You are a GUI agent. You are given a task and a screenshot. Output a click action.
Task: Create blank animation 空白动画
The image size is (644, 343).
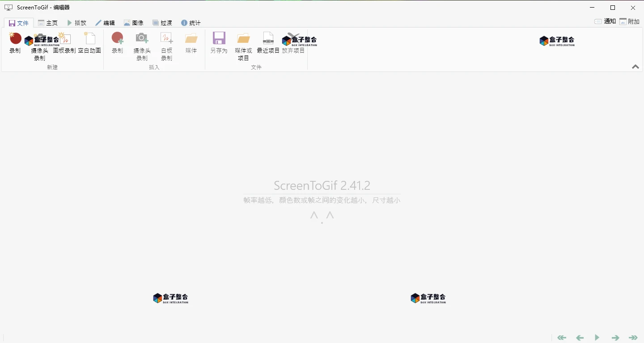(89, 43)
